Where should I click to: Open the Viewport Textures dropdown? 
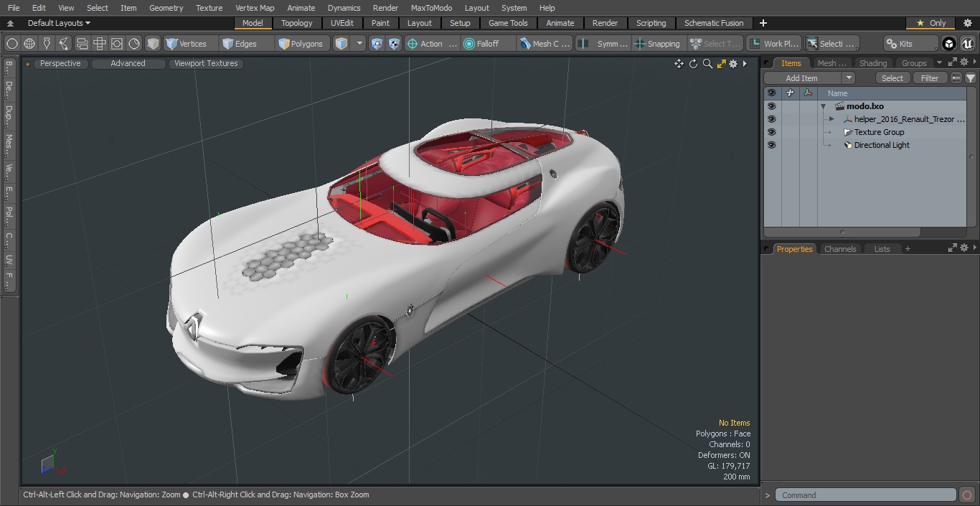click(x=206, y=64)
